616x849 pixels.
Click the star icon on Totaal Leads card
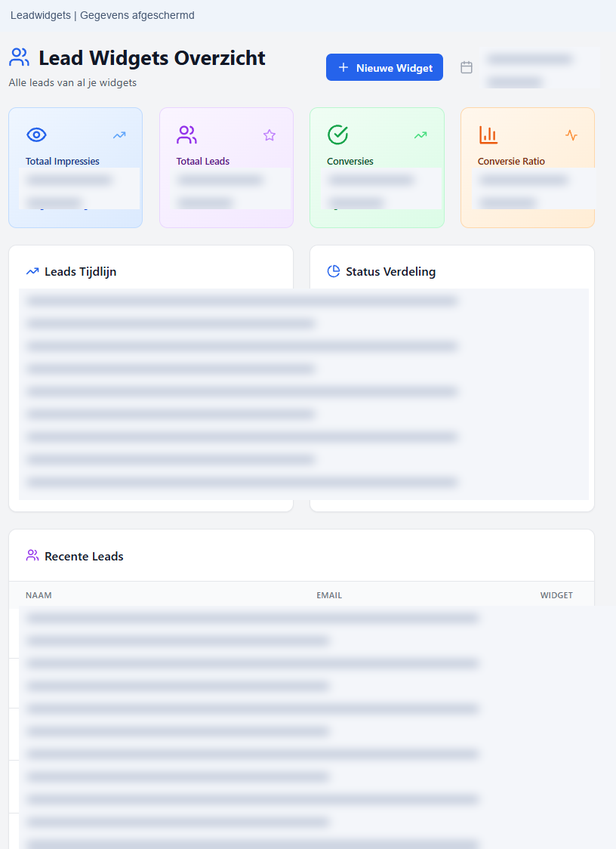269,135
